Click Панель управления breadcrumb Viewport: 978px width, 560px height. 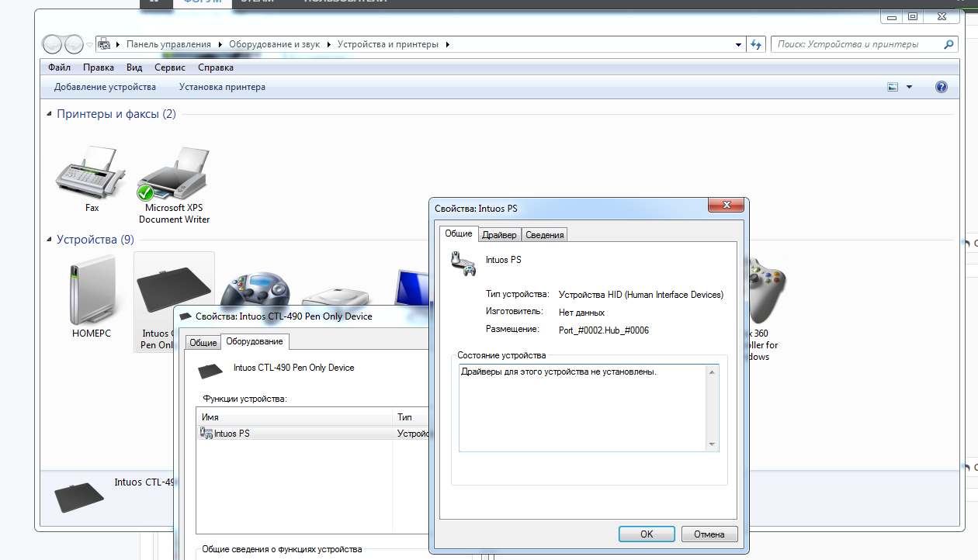168,44
